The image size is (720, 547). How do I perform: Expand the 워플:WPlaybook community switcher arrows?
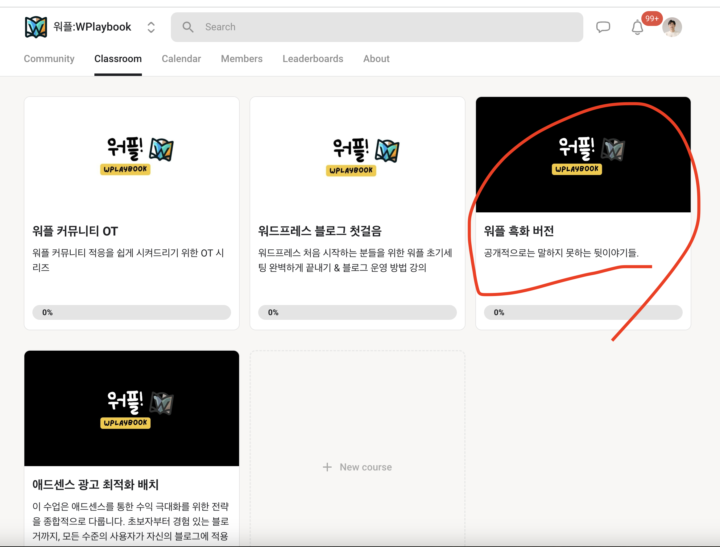[x=151, y=27]
